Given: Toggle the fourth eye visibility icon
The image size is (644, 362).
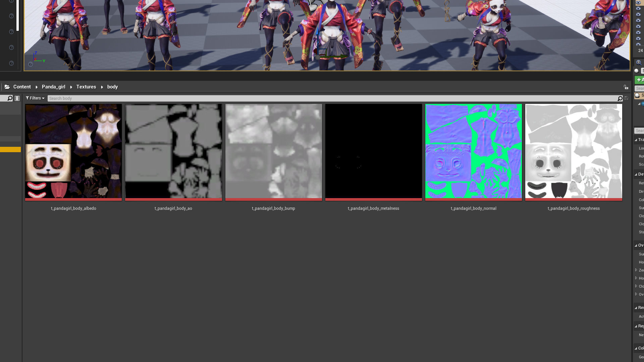Looking at the screenshot, I should pyautogui.click(x=638, y=20).
